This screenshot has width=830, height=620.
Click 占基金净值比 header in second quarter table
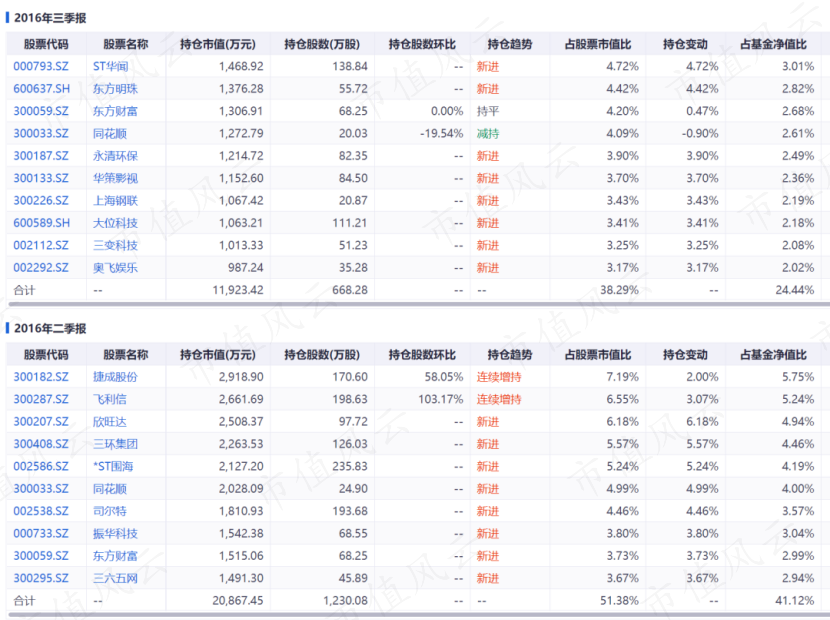(773, 355)
